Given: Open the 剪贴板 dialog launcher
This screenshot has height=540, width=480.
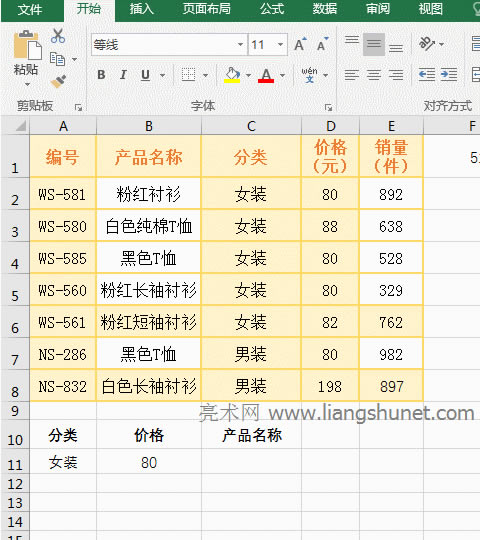Looking at the screenshot, I should (79, 108).
